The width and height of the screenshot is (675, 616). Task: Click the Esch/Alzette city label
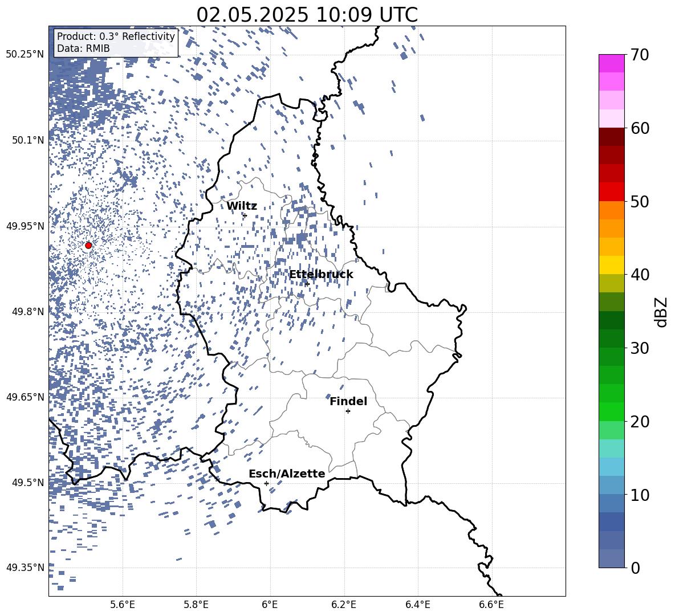pos(287,474)
